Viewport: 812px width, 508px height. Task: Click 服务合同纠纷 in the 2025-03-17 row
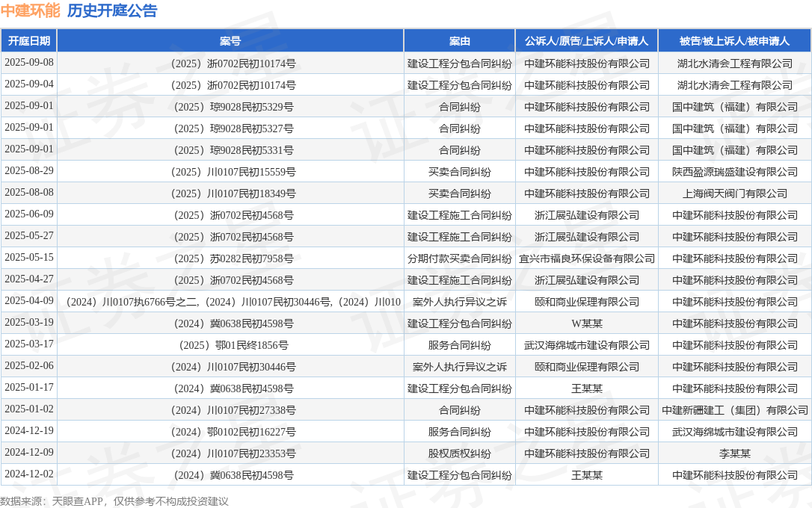coord(459,346)
